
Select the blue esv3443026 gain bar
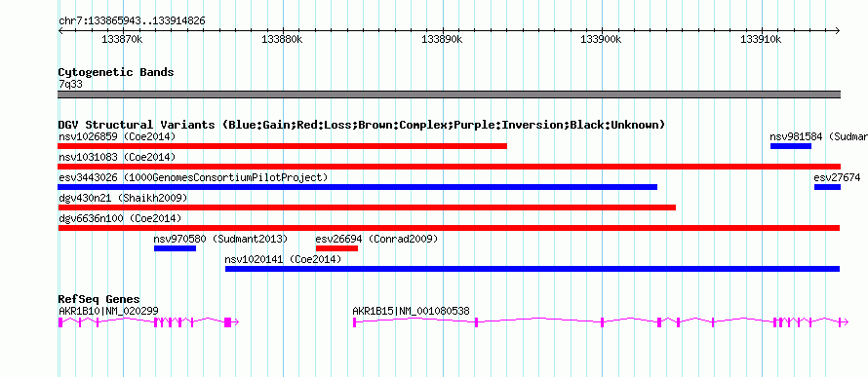(x=358, y=187)
